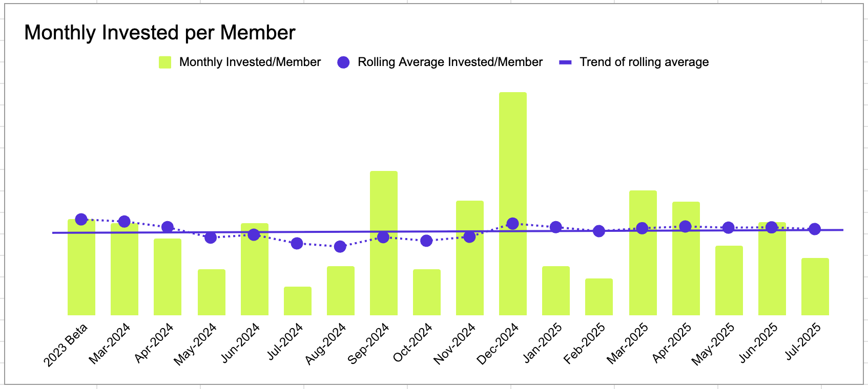The image size is (868, 389).
Task: Click the 2023 Beta axis label
Action: (67, 344)
